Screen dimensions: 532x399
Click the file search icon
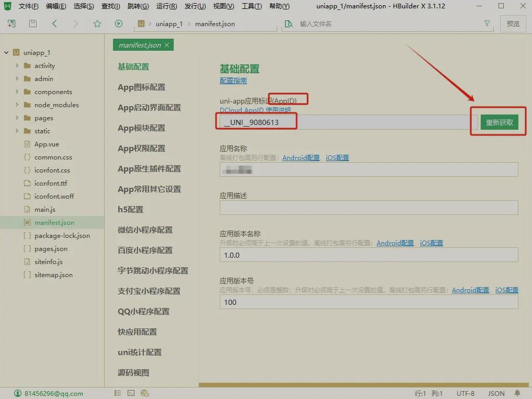pos(288,24)
